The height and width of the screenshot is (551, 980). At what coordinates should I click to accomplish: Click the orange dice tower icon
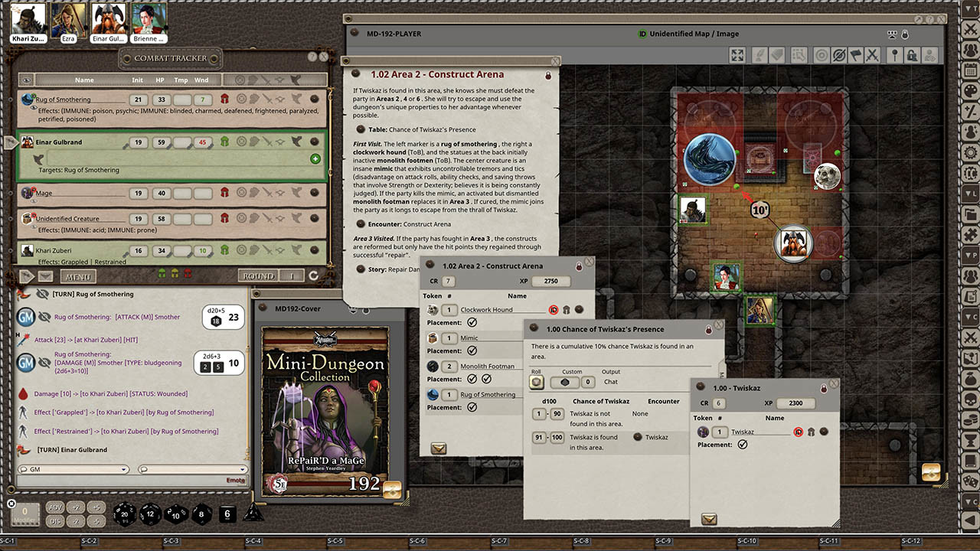[931, 473]
